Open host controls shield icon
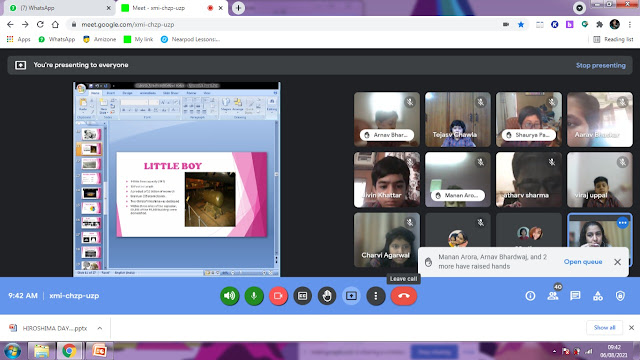This screenshot has height=360, width=640. [x=620, y=296]
